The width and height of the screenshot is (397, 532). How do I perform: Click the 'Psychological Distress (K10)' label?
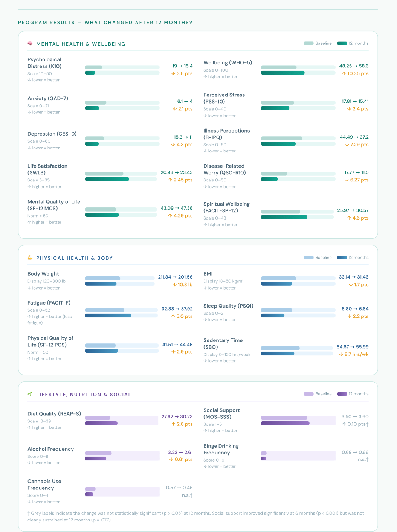click(x=44, y=63)
